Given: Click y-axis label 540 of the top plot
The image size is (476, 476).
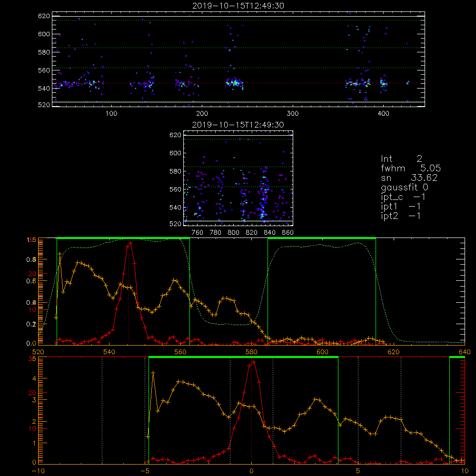Looking at the screenshot, I should 44,89.
